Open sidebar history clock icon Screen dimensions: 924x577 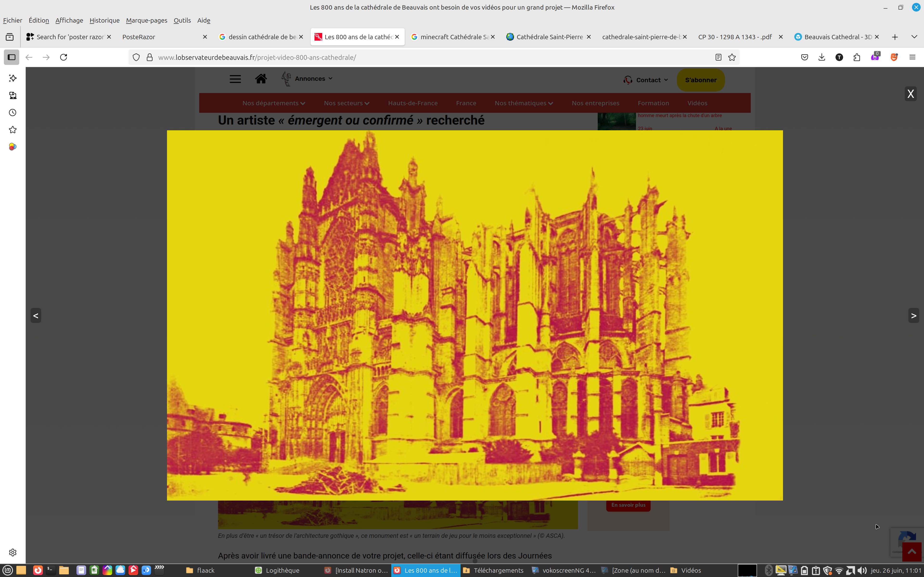(x=13, y=113)
